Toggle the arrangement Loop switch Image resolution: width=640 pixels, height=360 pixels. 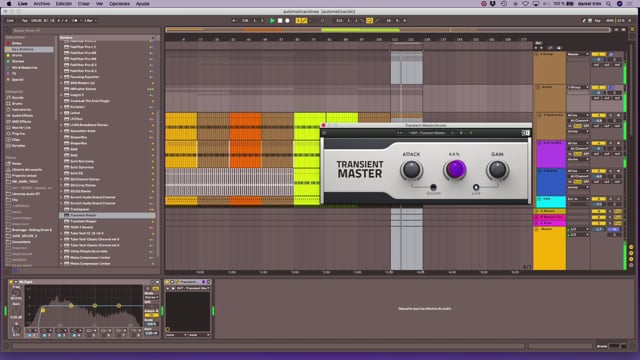[x=369, y=20]
